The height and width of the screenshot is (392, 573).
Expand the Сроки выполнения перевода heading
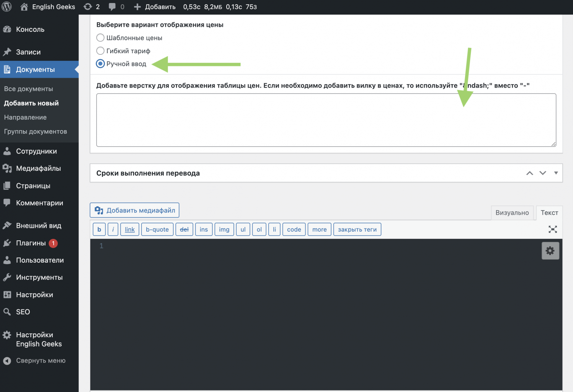point(148,173)
